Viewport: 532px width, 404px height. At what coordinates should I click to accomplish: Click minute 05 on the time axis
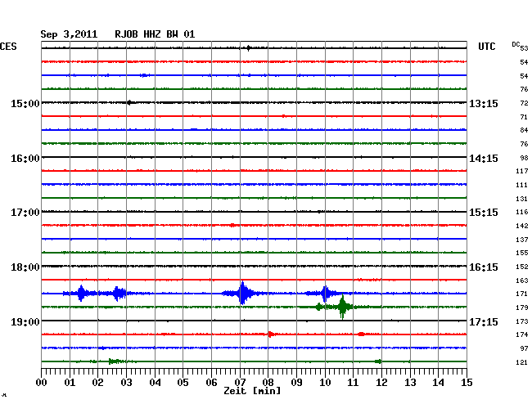(183, 383)
